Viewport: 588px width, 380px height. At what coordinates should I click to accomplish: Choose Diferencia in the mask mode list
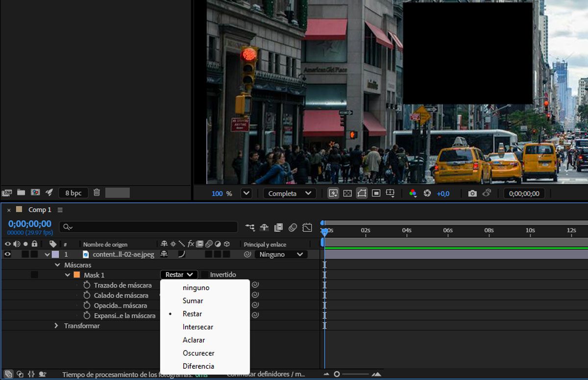click(198, 366)
